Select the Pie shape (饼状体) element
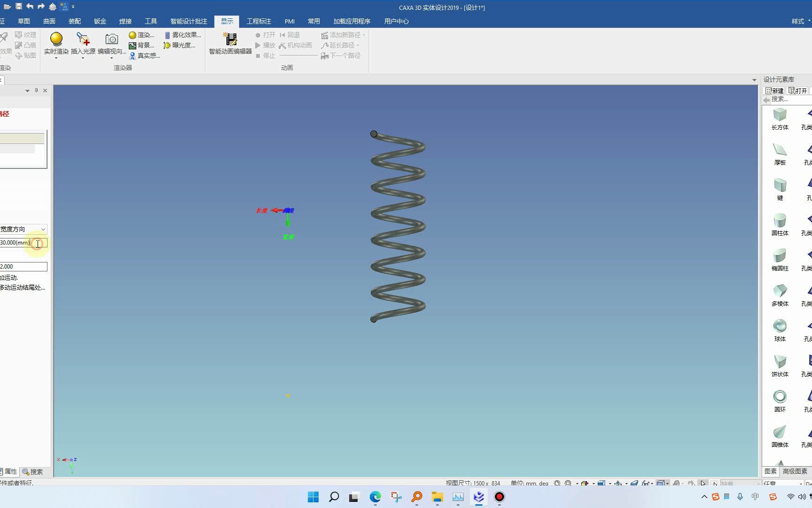The height and width of the screenshot is (508, 812). (780, 365)
